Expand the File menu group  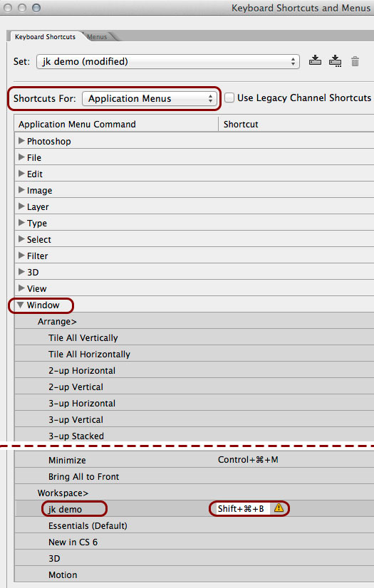(x=21, y=157)
